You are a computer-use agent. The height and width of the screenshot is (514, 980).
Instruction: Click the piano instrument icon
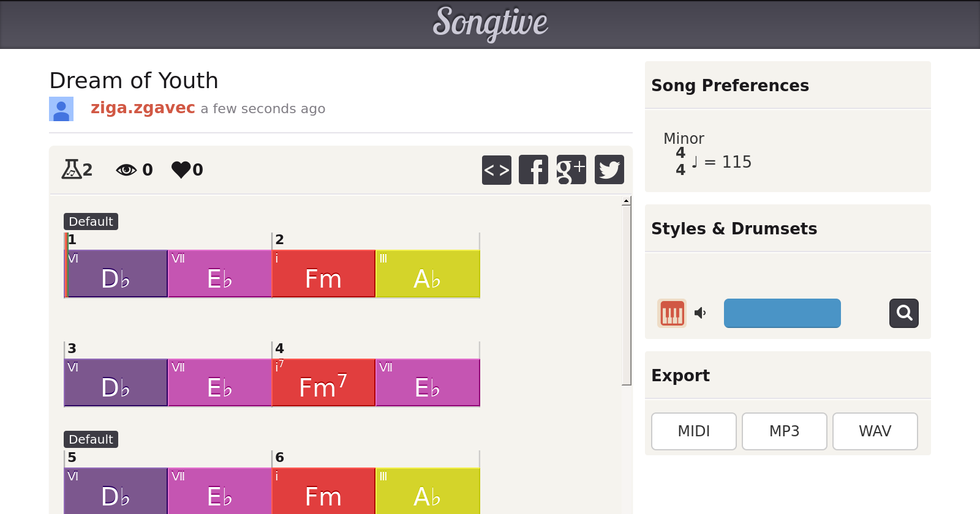[x=672, y=313]
